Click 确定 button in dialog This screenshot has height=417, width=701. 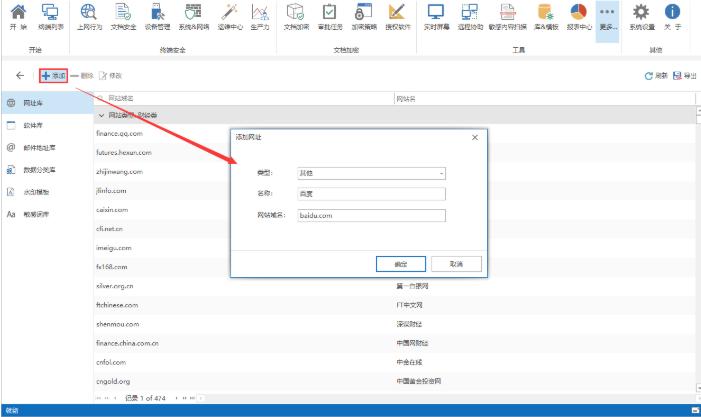pyautogui.click(x=400, y=263)
